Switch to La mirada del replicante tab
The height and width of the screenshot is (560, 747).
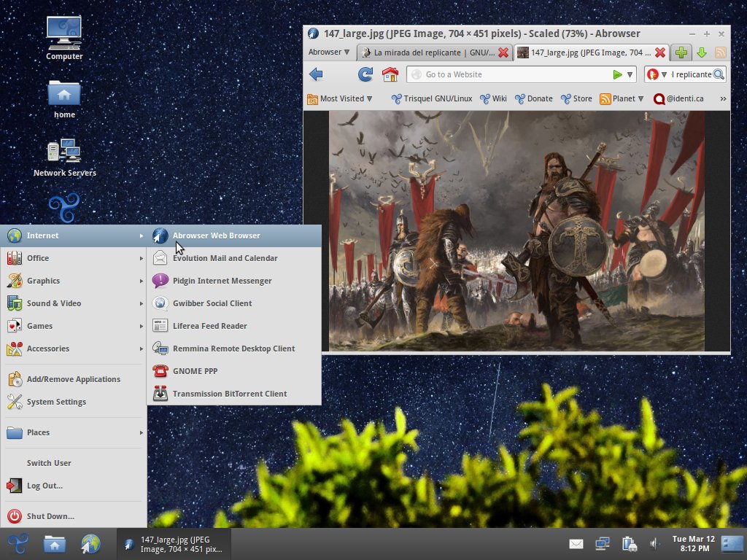pyautogui.click(x=435, y=52)
